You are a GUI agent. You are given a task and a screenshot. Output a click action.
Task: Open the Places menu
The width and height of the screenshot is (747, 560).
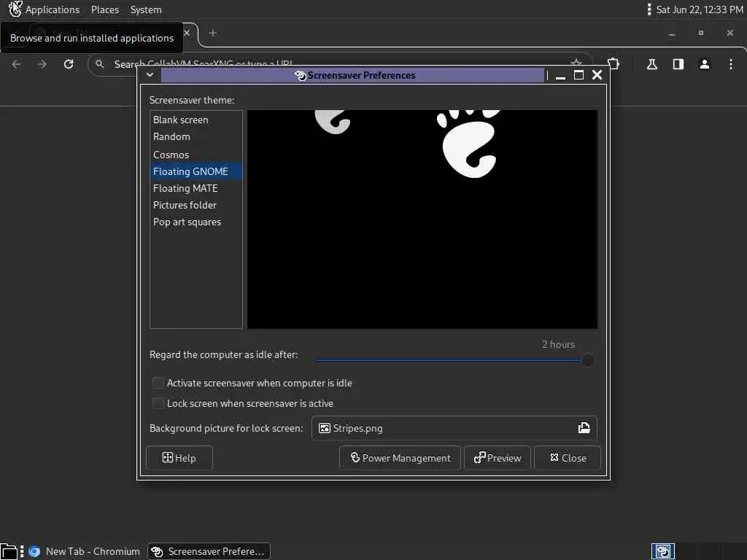click(x=105, y=9)
